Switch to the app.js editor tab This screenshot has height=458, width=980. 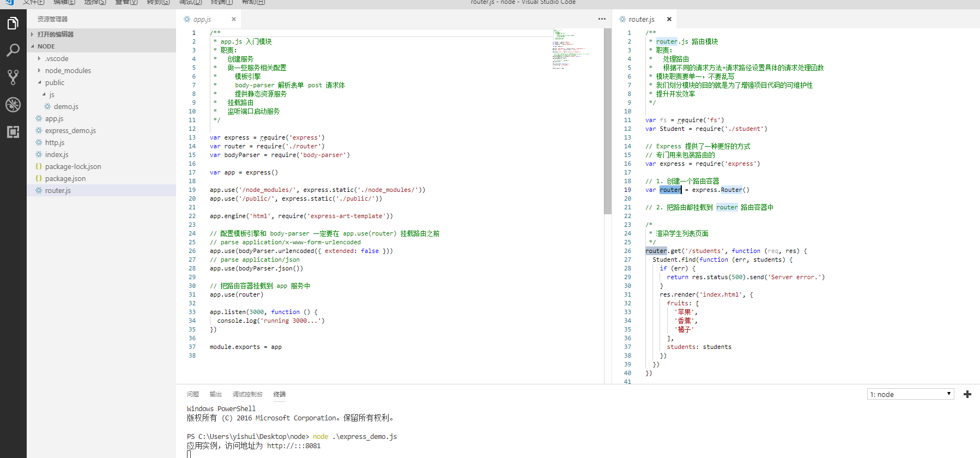tap(209, 19)
